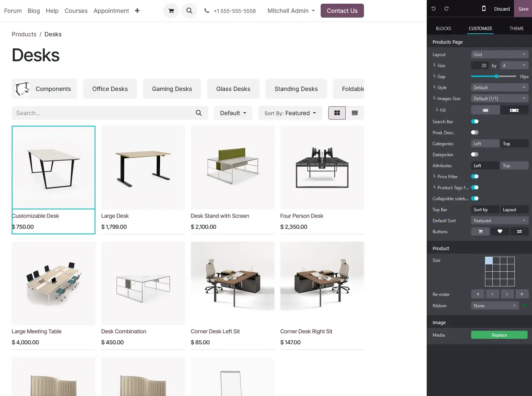532x396 pixels.
Task: Click the Products breadcrumb link
Action: pyautogui.click(x=24, y=34)
